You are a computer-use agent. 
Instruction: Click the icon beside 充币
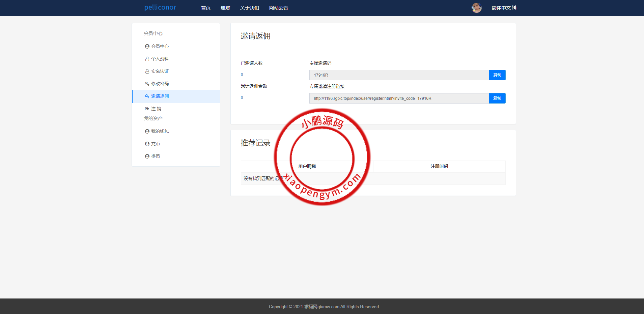[x=147, y=144]
